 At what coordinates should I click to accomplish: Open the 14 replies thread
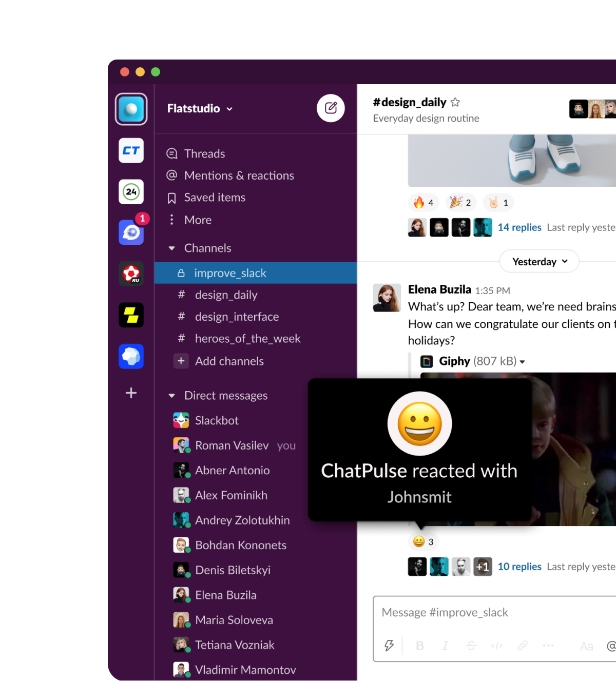click(519, 227)
